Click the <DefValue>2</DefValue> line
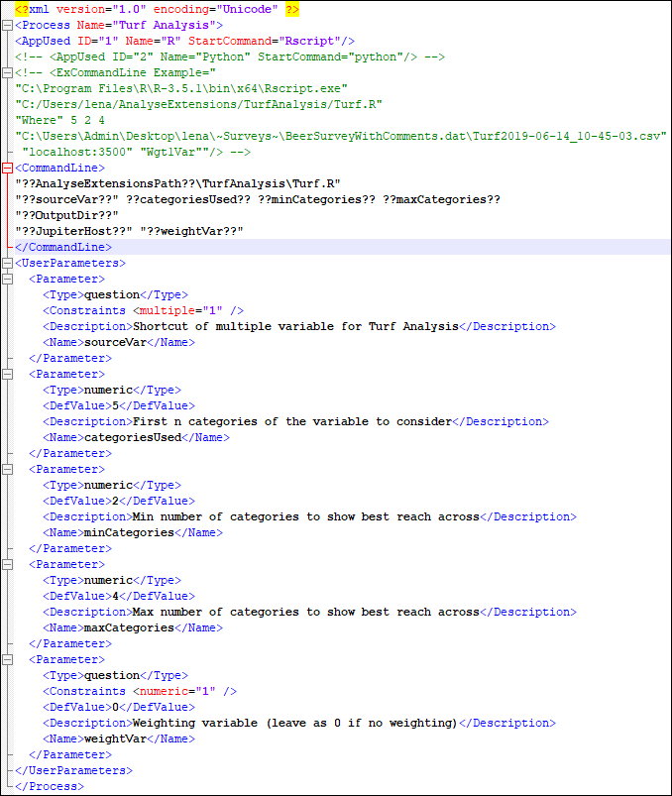 coord(119,501)
